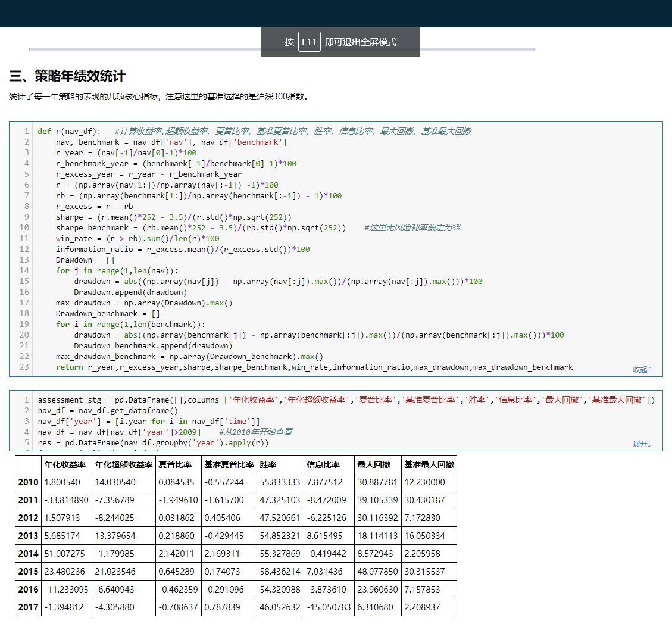The height and width of the screenshot is (633, 672).
Task: Click cell value 0.787839
Action: (x=223, y=607)
